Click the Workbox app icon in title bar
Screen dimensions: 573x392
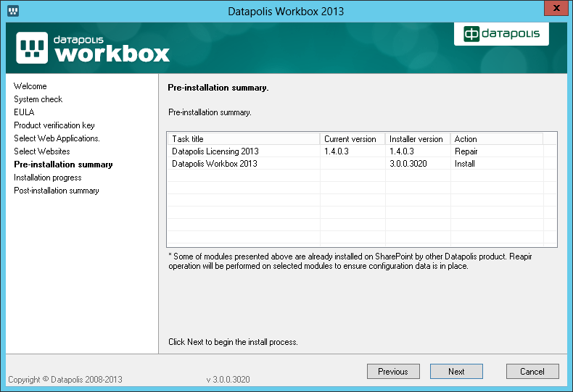point(13,11)
